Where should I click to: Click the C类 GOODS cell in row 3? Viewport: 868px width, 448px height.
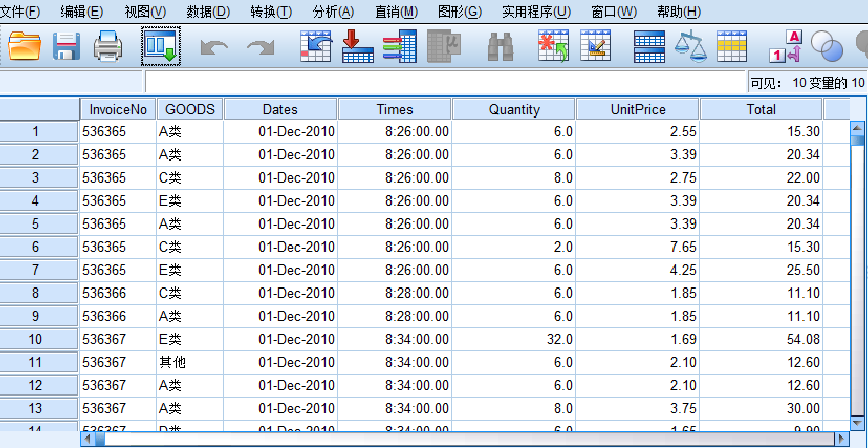tap(190, 178)
